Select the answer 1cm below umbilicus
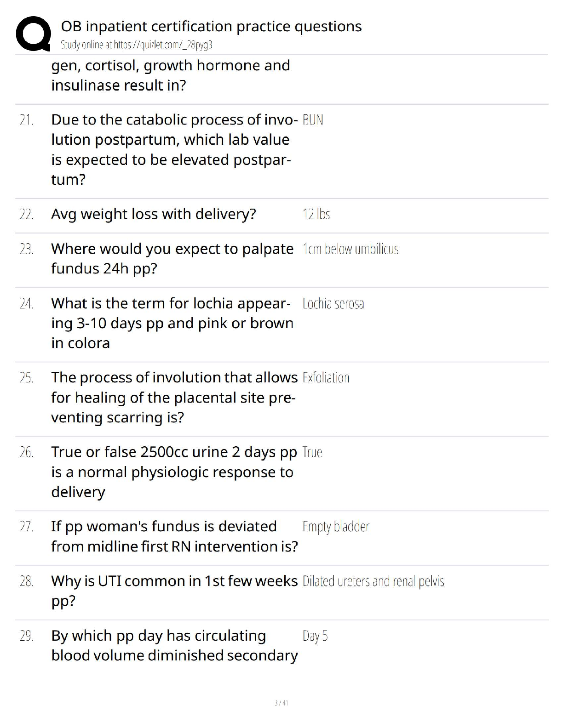This screenshot has height=728, width=563. click(350, 249)
